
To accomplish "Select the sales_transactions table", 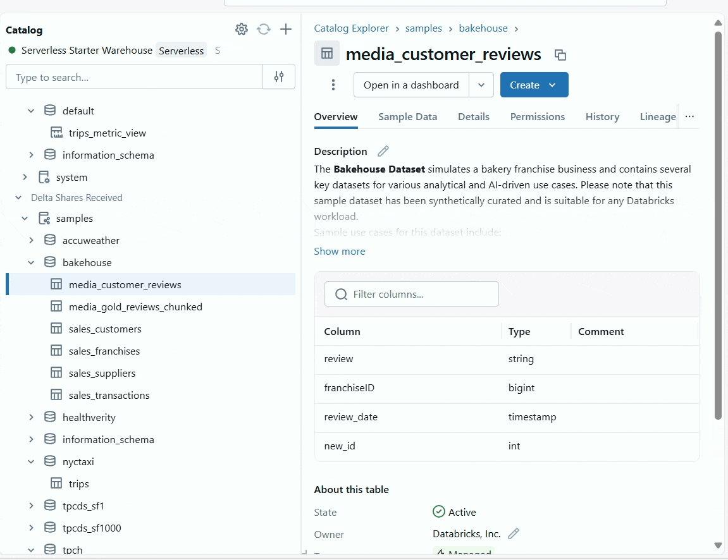I will pos(109,395).
